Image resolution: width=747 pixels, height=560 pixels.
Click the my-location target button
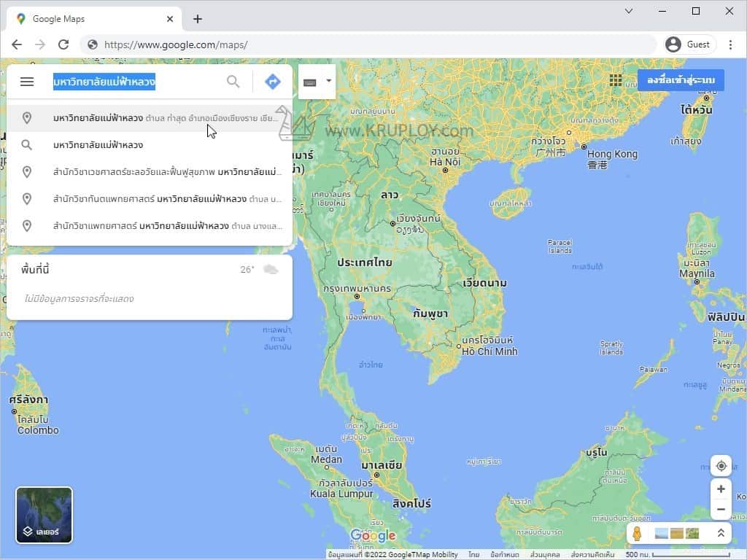click(x=721, y=466)
